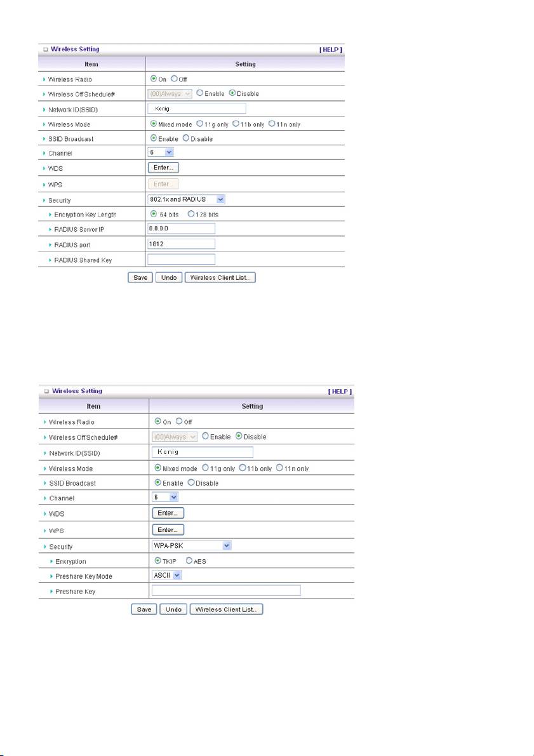Click the RADIUS port field showing 1812

(x=181, y=244)
